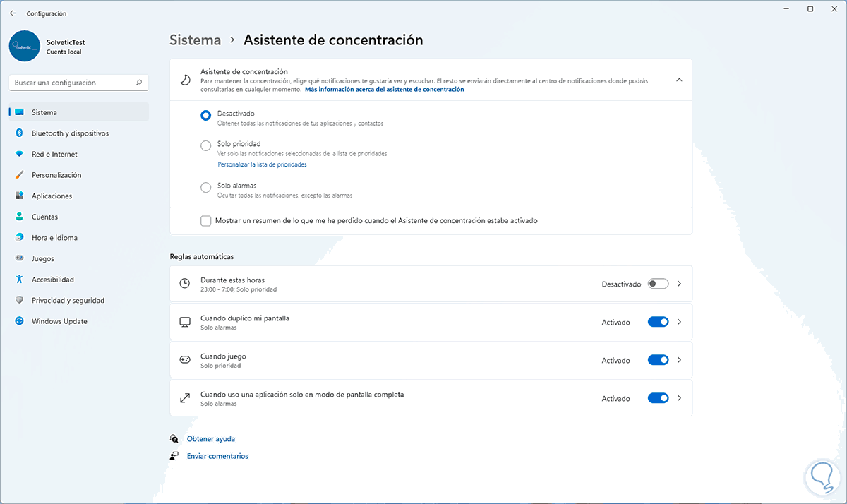This screenshot has width=847, height=504.
Task: Check the Mostrar un resumen checkbox
Action: pos(206,221)
